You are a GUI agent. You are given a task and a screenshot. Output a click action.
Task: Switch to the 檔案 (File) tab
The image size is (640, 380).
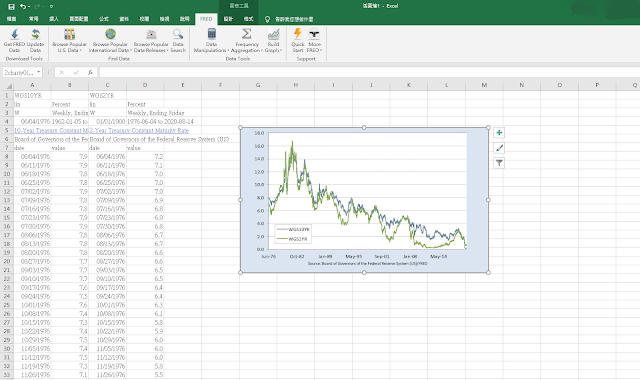(11, 19)
